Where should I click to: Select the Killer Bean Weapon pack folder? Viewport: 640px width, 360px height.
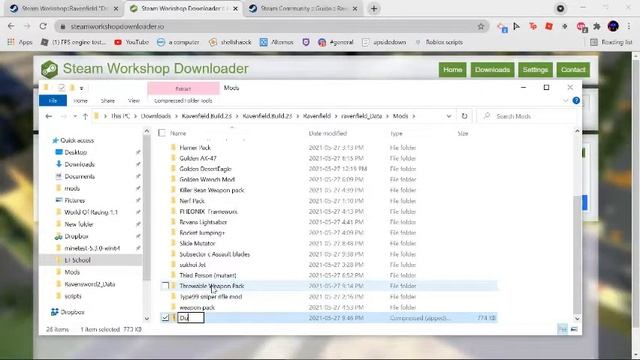coord(211,190)
